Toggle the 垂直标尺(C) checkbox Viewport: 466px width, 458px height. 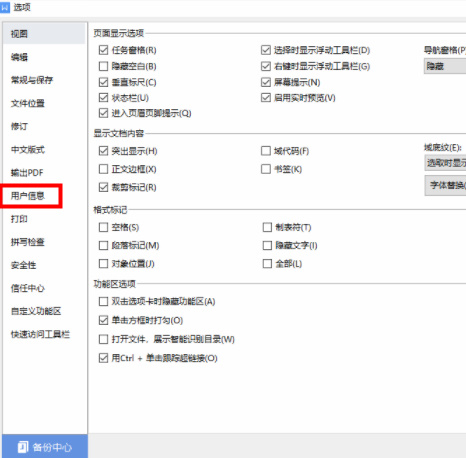(x=103, y=82)
